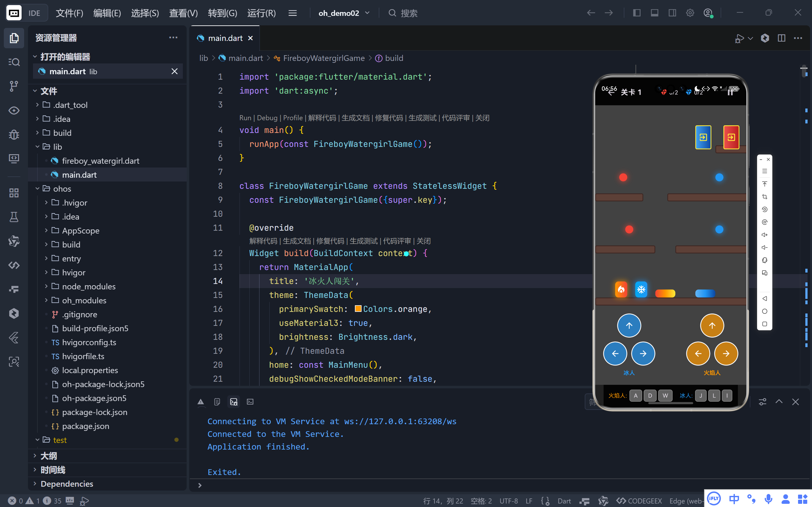Click the terminal icon in bottom panel
This screenshot has width=812, height=507.
point(250,402)
